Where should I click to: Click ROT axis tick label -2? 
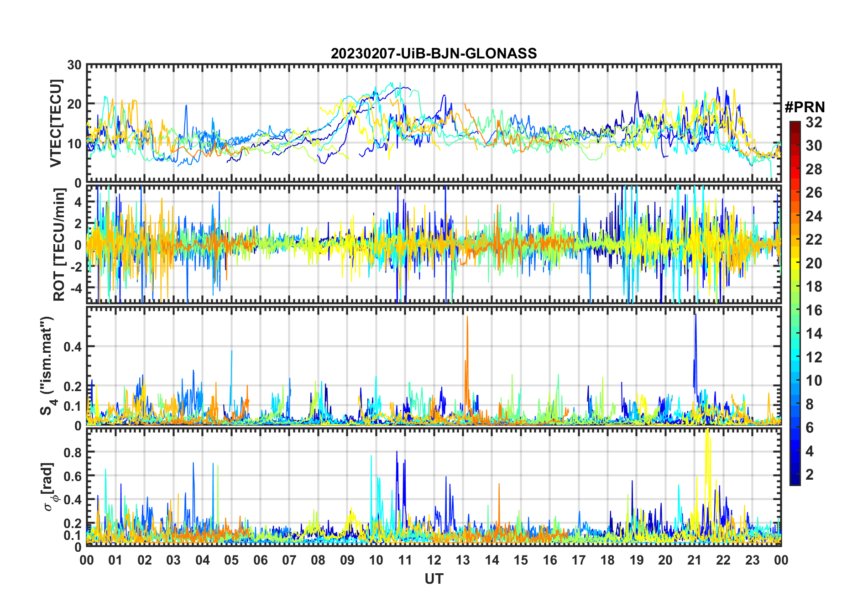click(76, 267)
